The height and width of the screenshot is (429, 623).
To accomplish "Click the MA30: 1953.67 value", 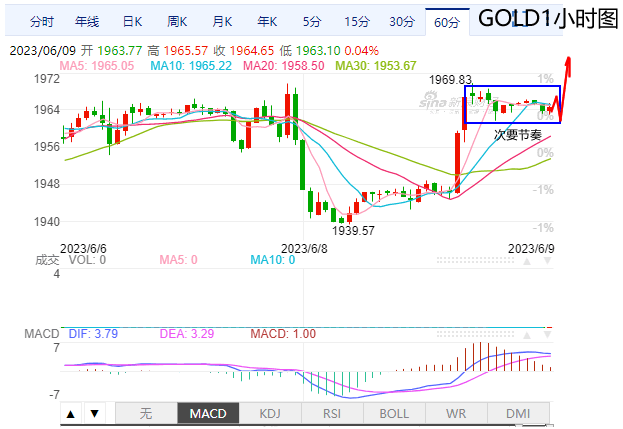I will pyautogui.click(x=376, y=66).
